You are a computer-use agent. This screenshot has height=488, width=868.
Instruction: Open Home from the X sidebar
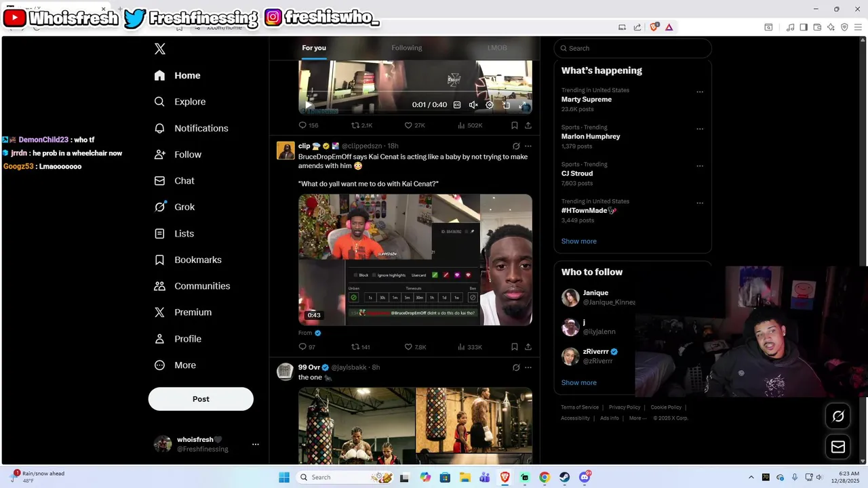(178, 75)
